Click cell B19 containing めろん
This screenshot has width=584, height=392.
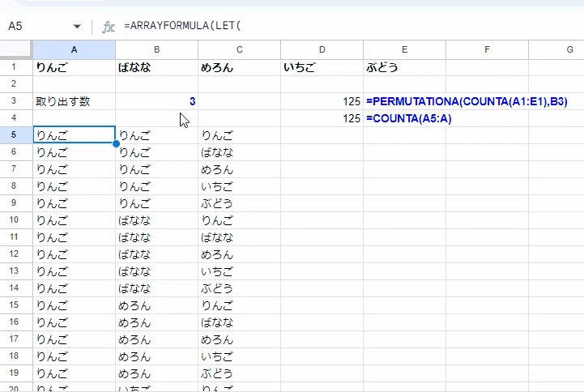(157, 373)
